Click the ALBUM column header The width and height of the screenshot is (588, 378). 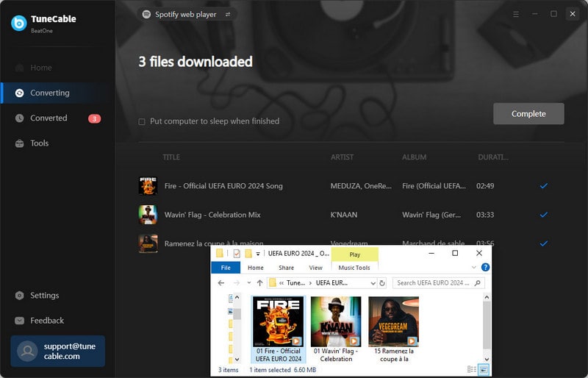(x=415, y=157)
